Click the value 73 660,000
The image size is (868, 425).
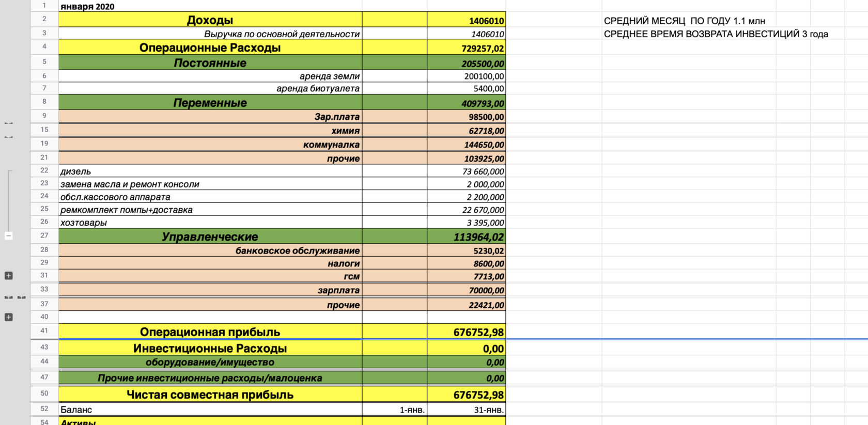pos(467,171)
